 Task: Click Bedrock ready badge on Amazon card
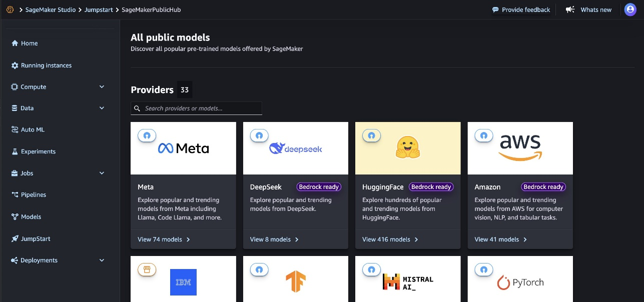[543, 187]
